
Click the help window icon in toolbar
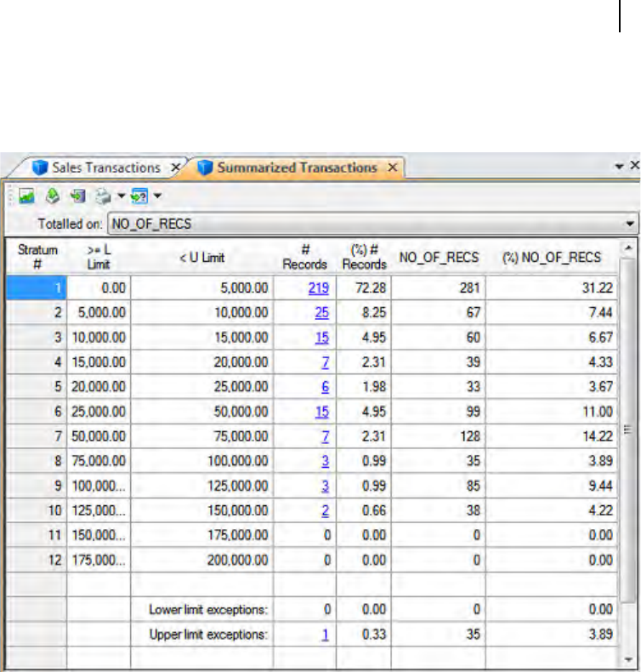(138, 196)
